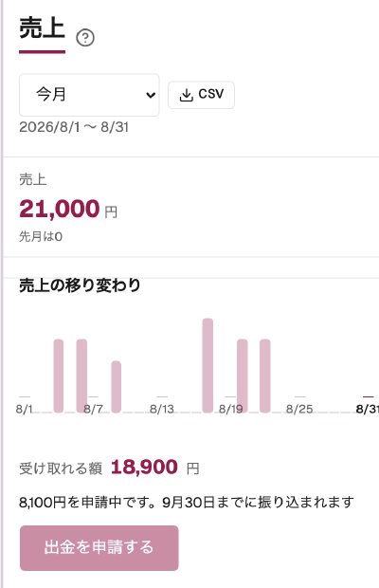Click the download arrow icon in CSV button
Image resolution: width=379 pixels, height=588 pixels.
pos(186,95)
